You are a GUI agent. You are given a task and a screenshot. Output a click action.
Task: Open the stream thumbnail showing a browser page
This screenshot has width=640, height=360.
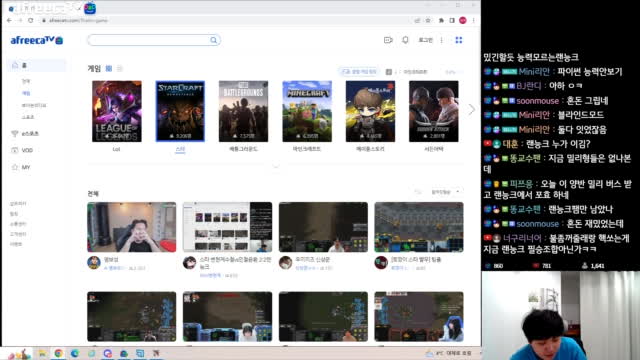click(227, 227)
